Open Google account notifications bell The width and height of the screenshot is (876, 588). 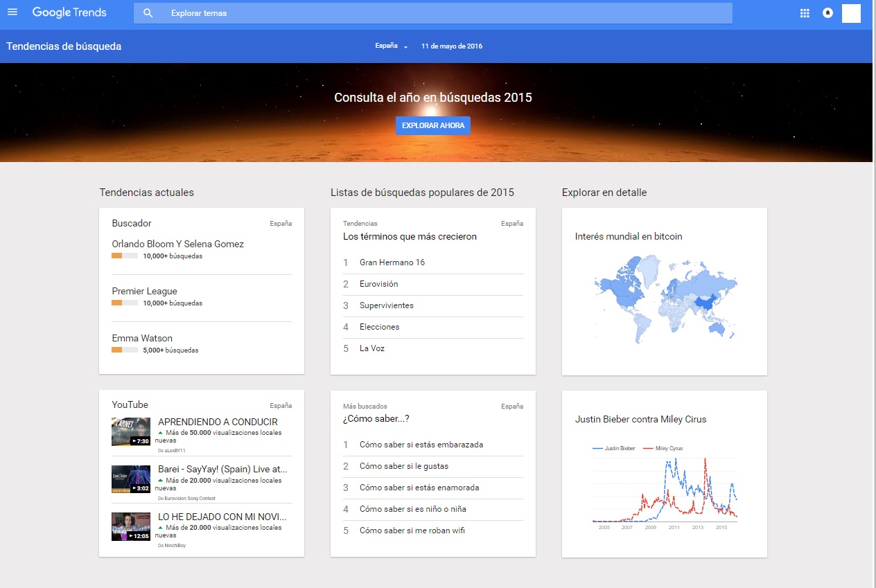pyautogui.click(x=827, y=13)
